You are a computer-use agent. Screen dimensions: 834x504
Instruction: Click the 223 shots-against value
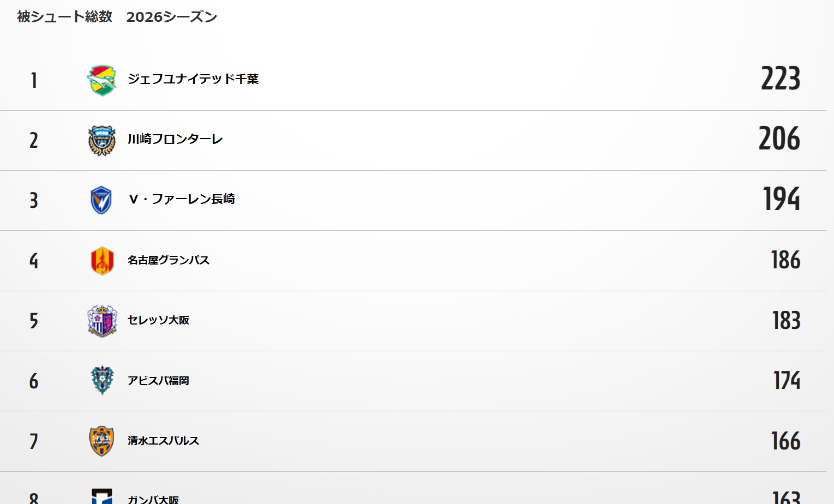pos(781,79)
